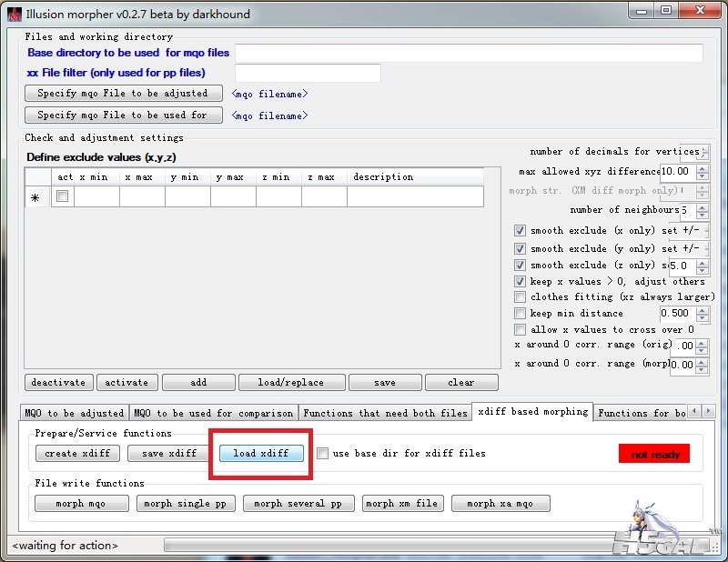Increase the max allowed xyz difference value
This screenshot has height=562, width=728.
tap(702, 167)
